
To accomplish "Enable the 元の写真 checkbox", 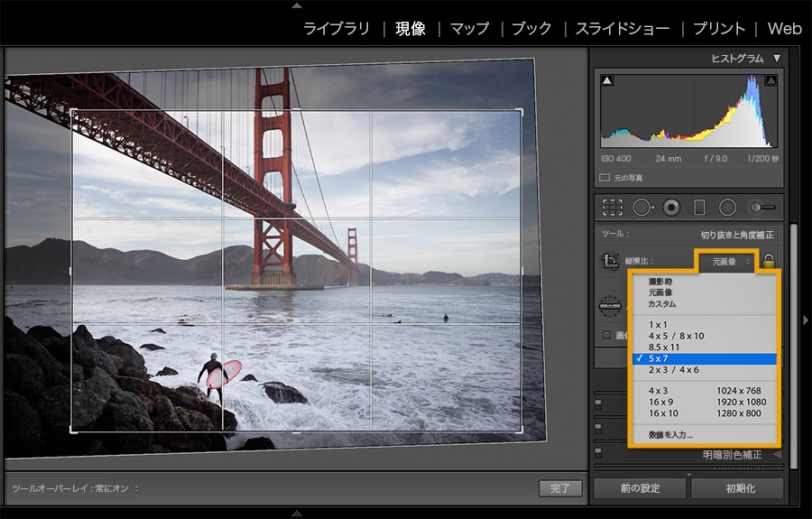I will coord(604,178).
